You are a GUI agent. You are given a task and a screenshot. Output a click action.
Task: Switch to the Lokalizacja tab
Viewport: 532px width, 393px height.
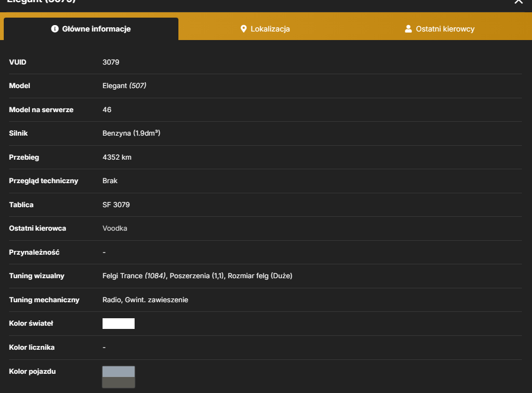tap(265, 29)
